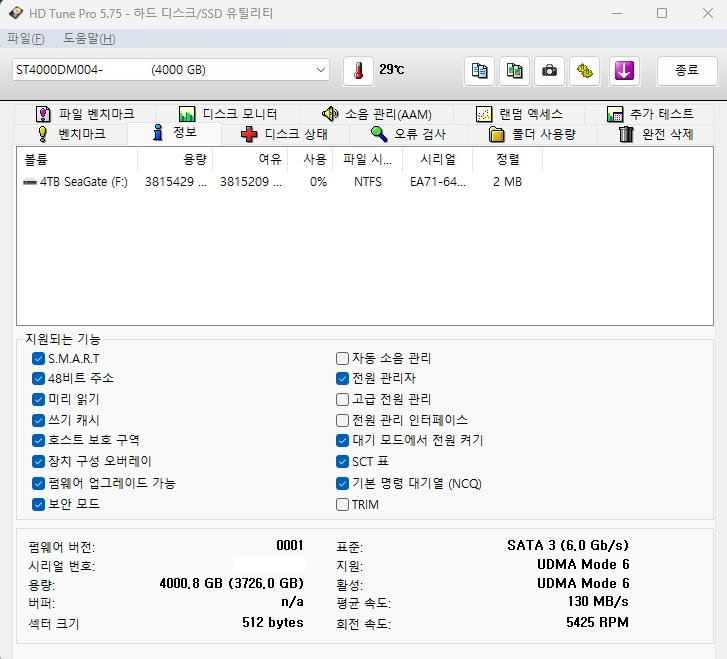Click the File Benchmark tab icon
Image resolution: width=727 pixels, height=659 pixels.
[43, 114]
